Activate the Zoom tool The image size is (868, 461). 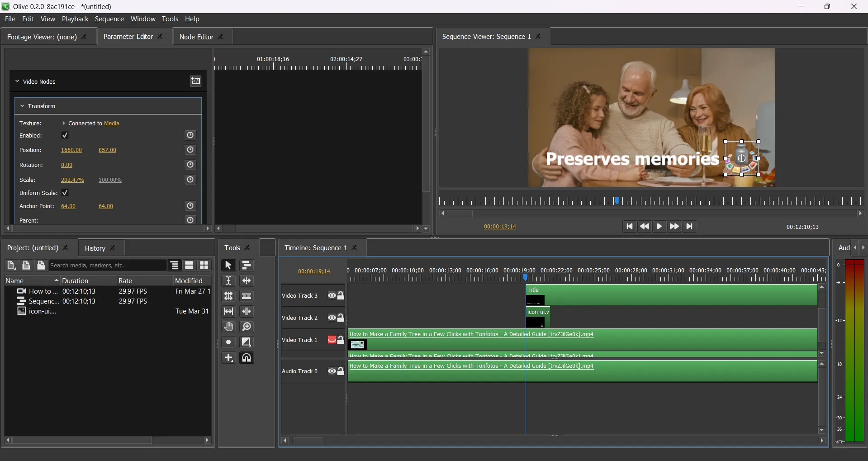[x=247, y=327]
